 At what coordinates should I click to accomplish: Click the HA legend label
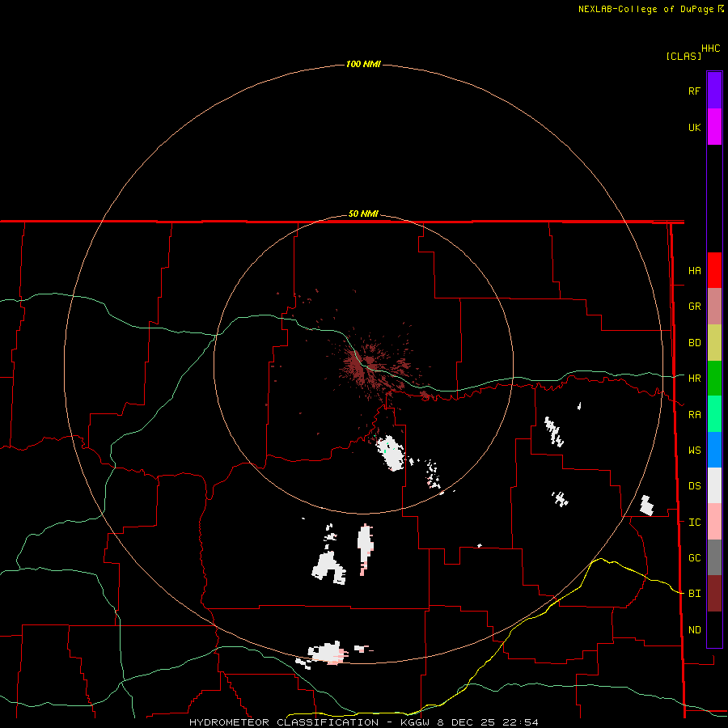click(694, 271)
